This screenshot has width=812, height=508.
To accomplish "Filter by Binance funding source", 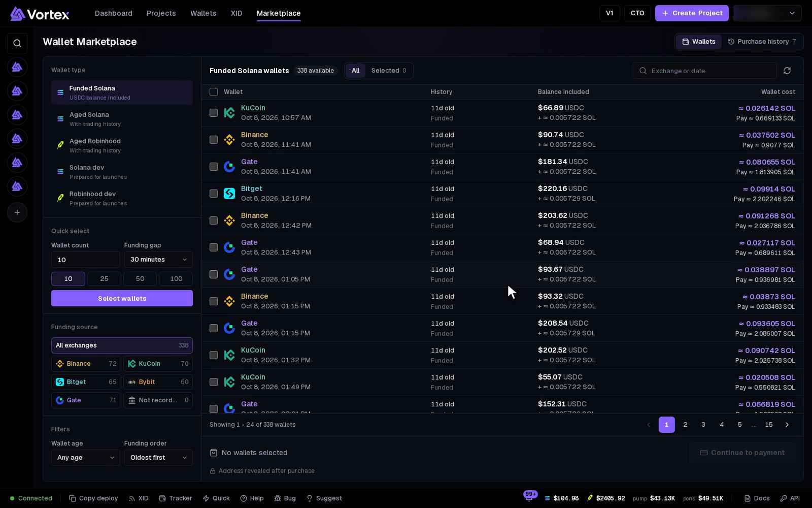I will [x=86, y=364].
